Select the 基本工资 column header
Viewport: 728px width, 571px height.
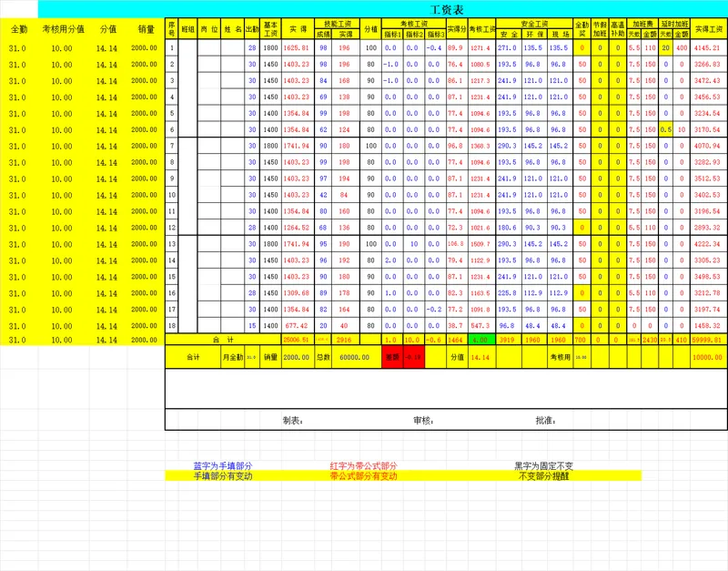click(270, 29)
